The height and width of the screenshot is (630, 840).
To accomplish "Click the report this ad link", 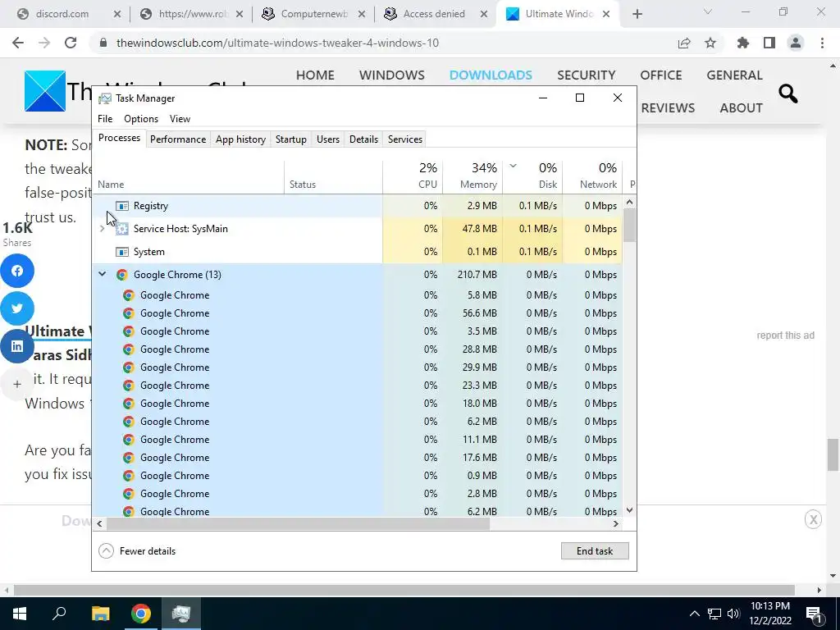I will coord(785,336).
